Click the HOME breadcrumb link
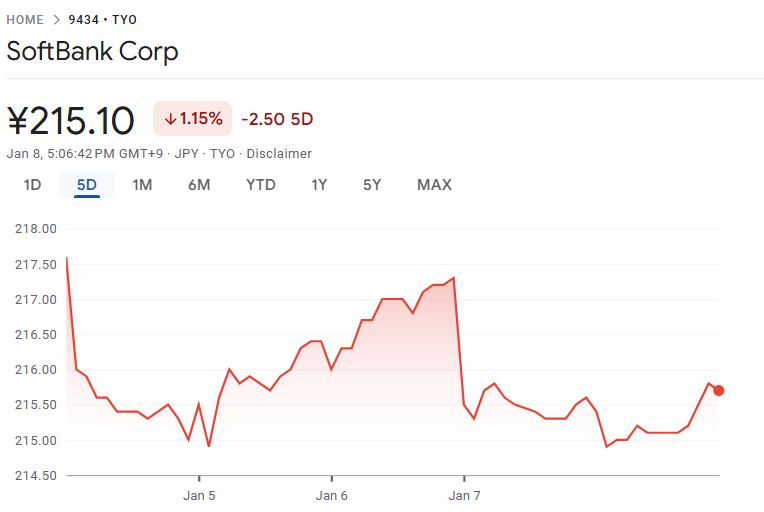Screen dimensions: 764x512 (x=25, y=19)
